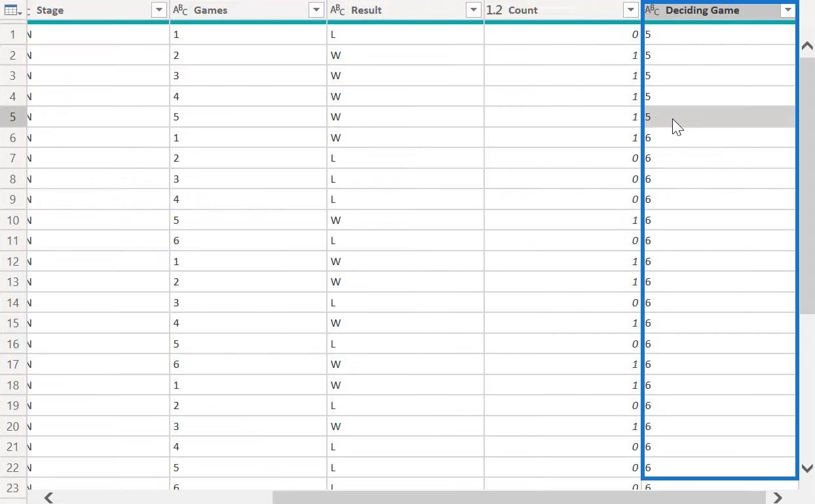This screenshot has height=504, width=815.
Task: Click the vertical scrollbar down arrow
Action: [x=807, y=469]
